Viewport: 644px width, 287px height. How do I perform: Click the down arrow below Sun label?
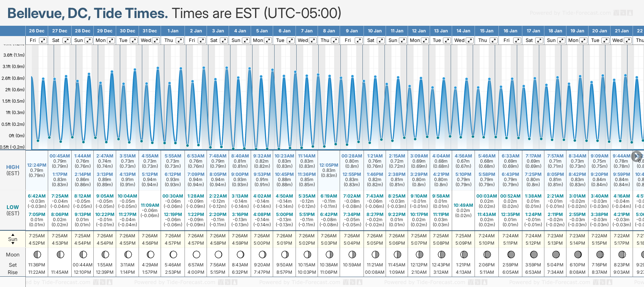tap(13, 244)
